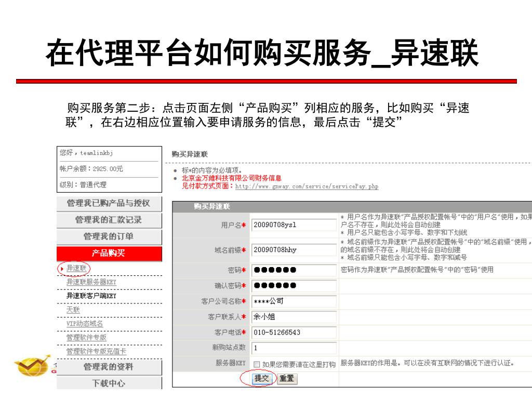This screenshot has width=532, height=399.
Task: Select 管理我的订单 menu
Action: [x=109, y=237]
